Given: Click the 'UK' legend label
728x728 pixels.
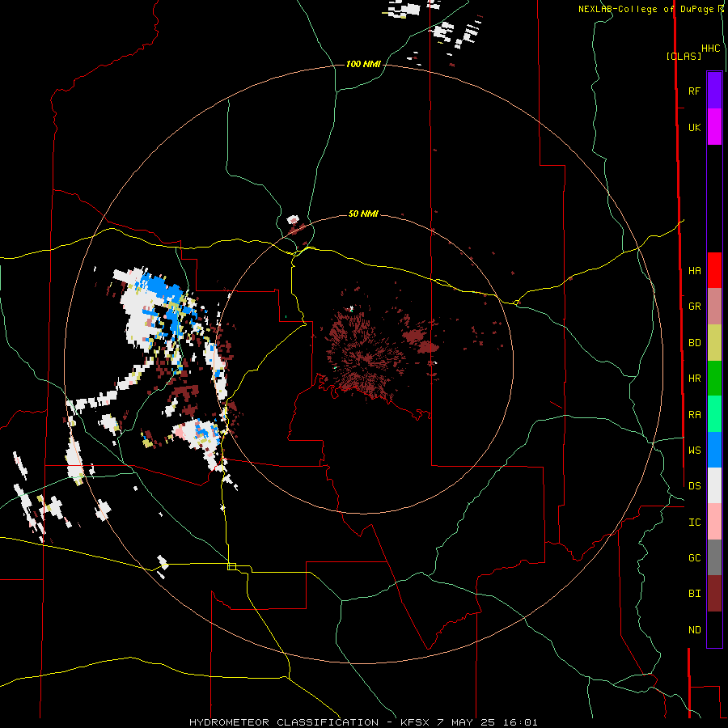Looking at the screenshot, I should click(694, 127).
